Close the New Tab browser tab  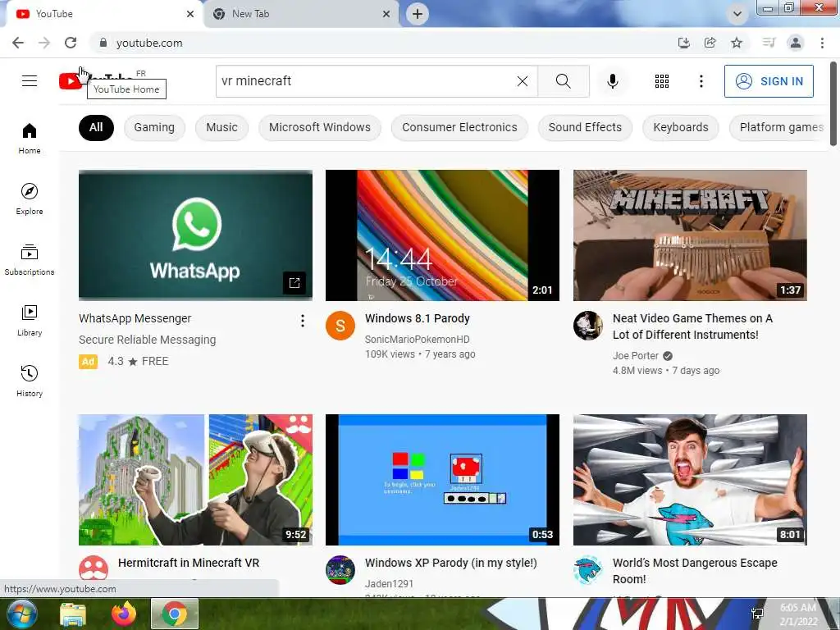click(x=386, y=14)
